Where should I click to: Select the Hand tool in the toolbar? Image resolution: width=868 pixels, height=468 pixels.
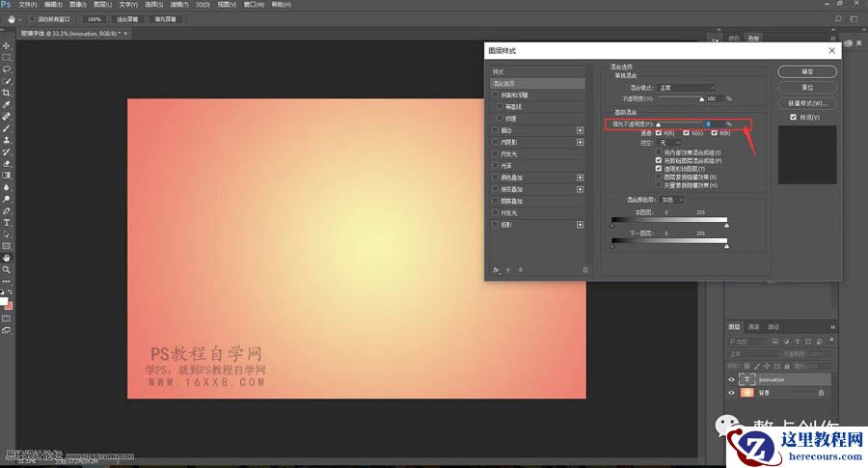tap(7, 258)
